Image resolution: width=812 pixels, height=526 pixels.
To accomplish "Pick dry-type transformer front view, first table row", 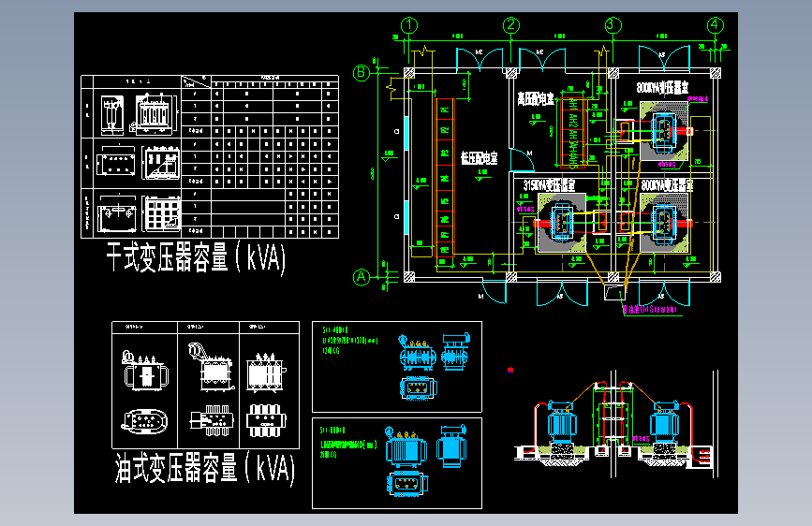I will click(x=154, y=114).
